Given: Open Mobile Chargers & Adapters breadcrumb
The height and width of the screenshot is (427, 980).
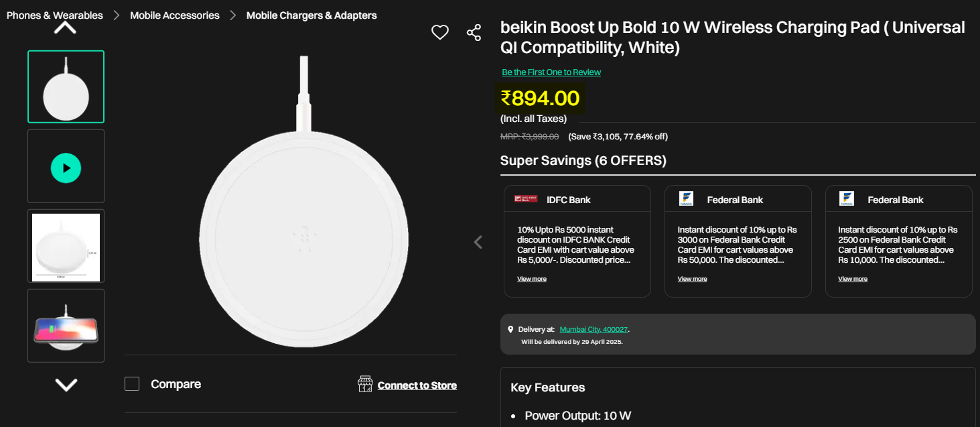Looking at the screenshot, I should [311, 15].
